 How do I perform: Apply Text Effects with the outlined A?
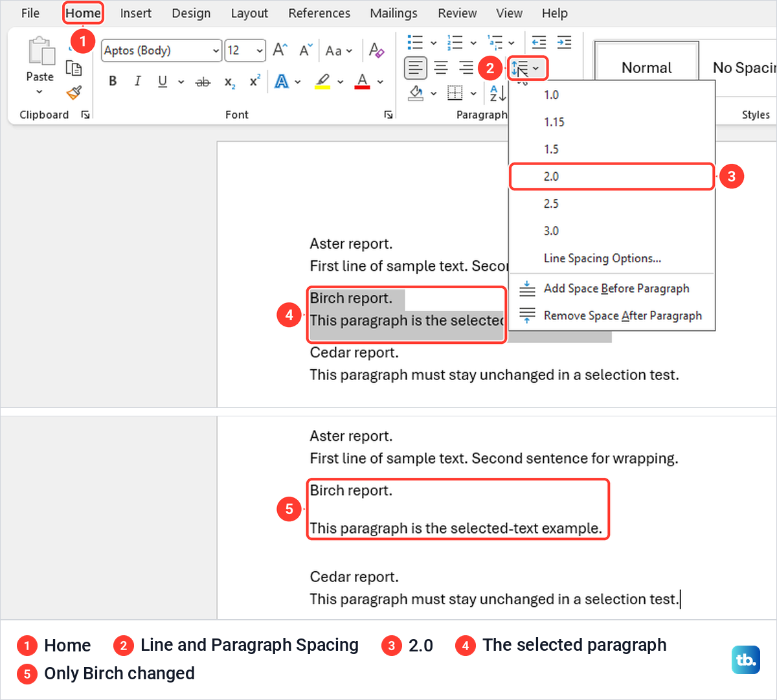click(x=282, y=81)
